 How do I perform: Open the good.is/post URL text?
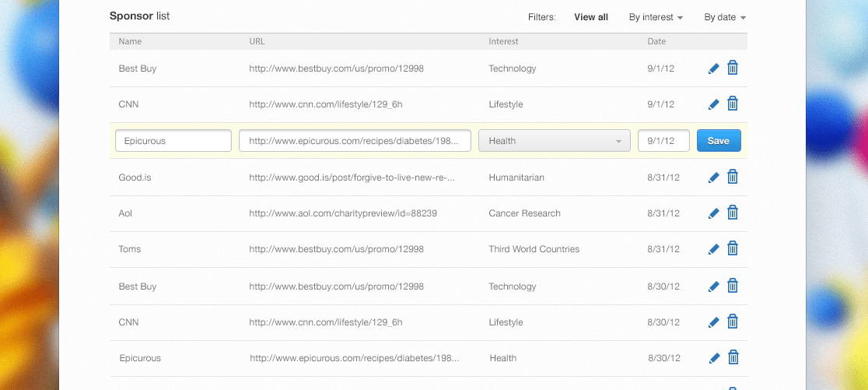pos(352,177)
